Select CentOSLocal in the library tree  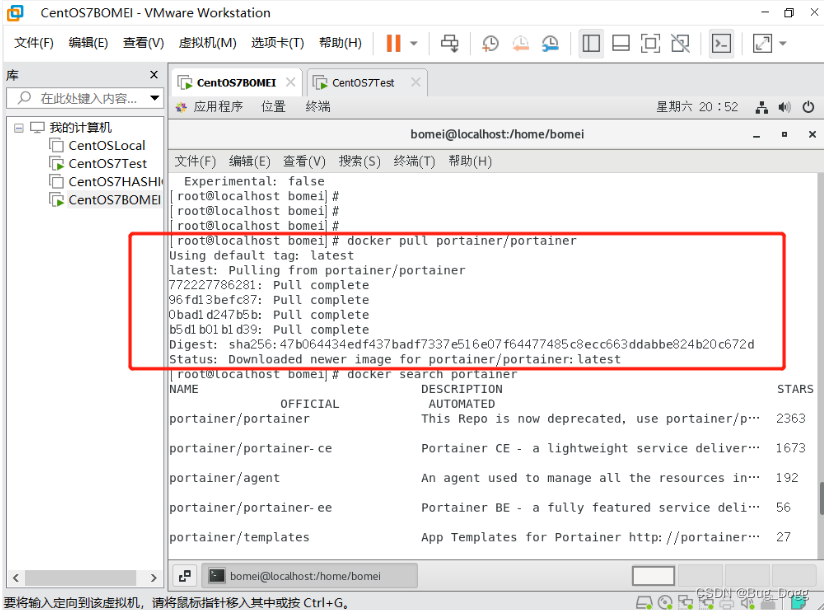click(x=107, y=146)
